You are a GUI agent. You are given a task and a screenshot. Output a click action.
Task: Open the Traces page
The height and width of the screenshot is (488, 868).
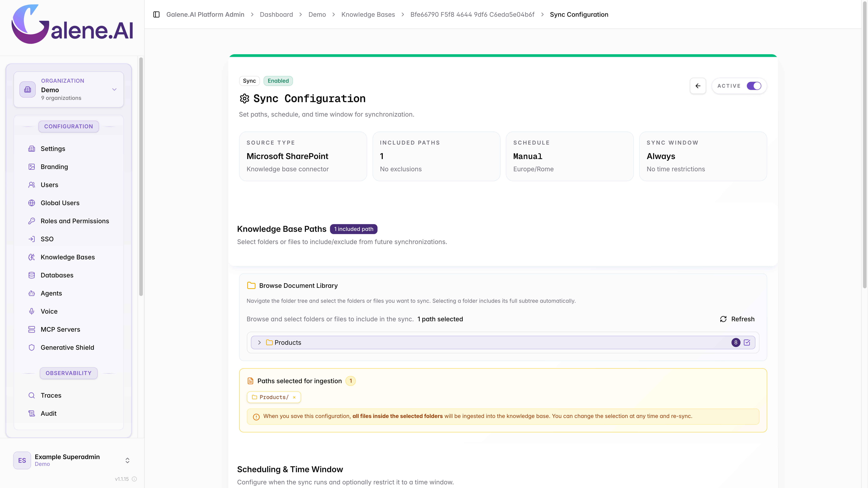point(51,395)
